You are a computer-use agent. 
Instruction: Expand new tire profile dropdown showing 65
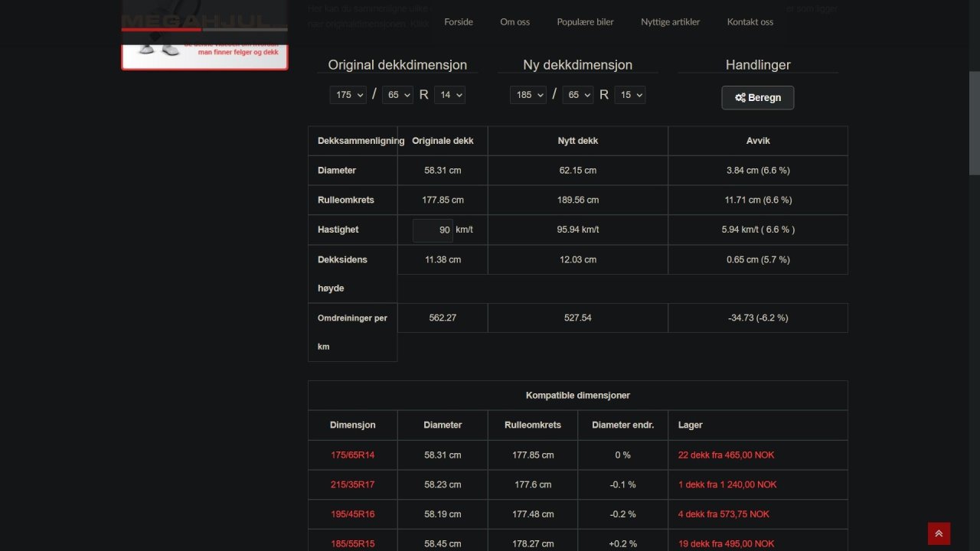click(577, 95)
